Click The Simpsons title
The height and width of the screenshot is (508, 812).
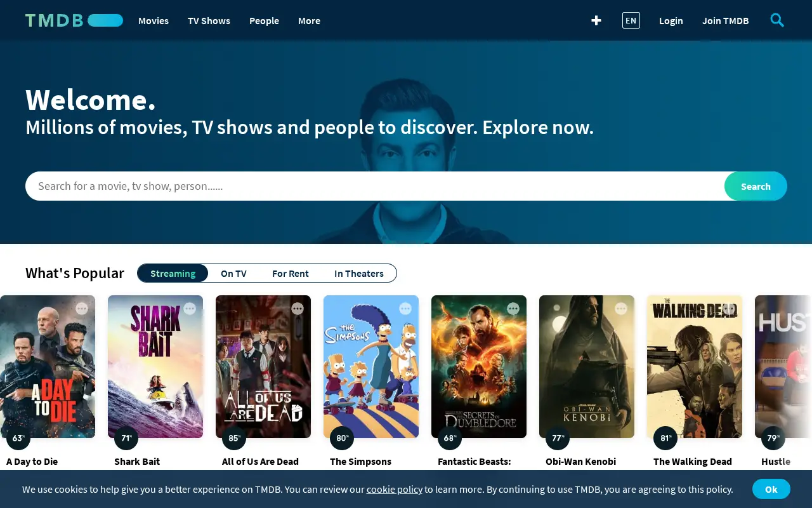[360, 462]
